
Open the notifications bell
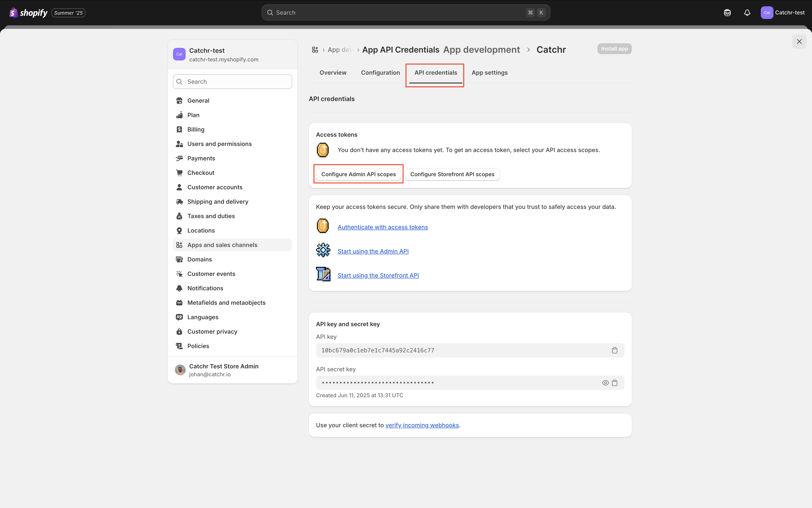click(x=747, y=13)
